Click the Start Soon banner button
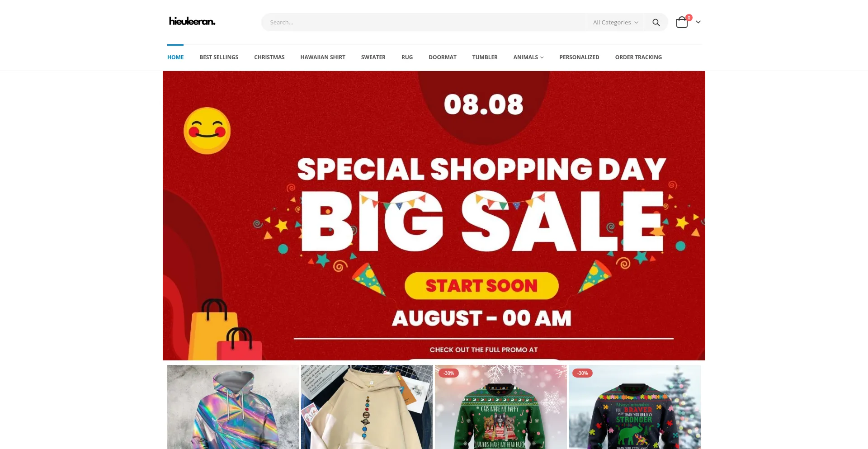 pos(481,286)
